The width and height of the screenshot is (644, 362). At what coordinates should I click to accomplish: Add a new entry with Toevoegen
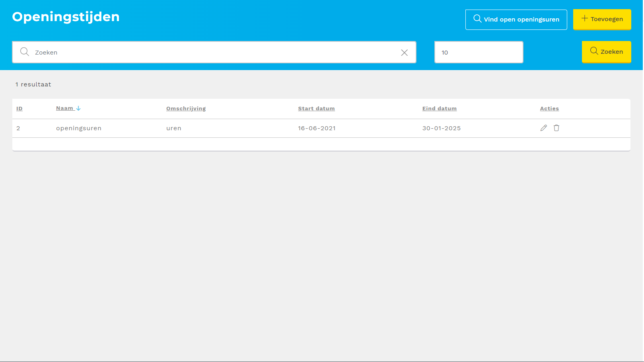point(602,19)
